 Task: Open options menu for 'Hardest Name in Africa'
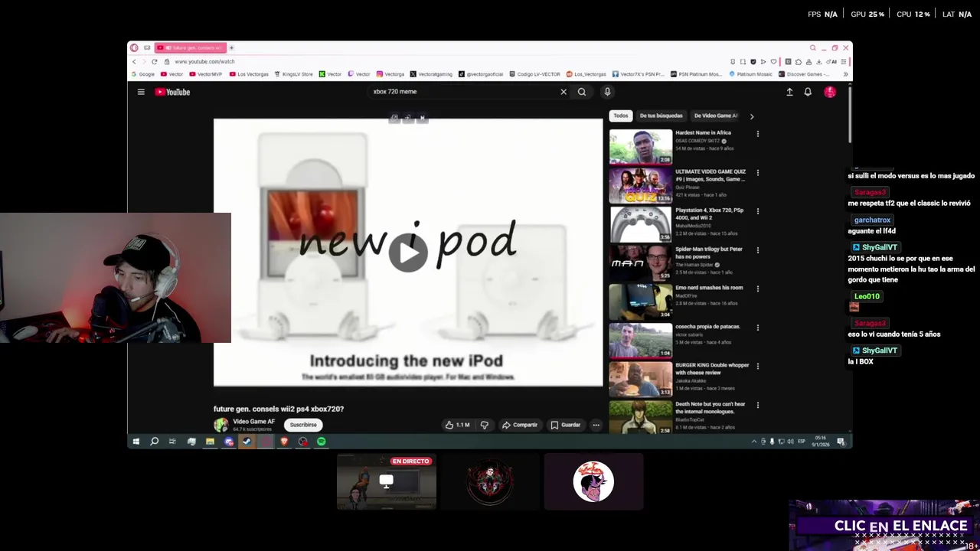(758, 134)
